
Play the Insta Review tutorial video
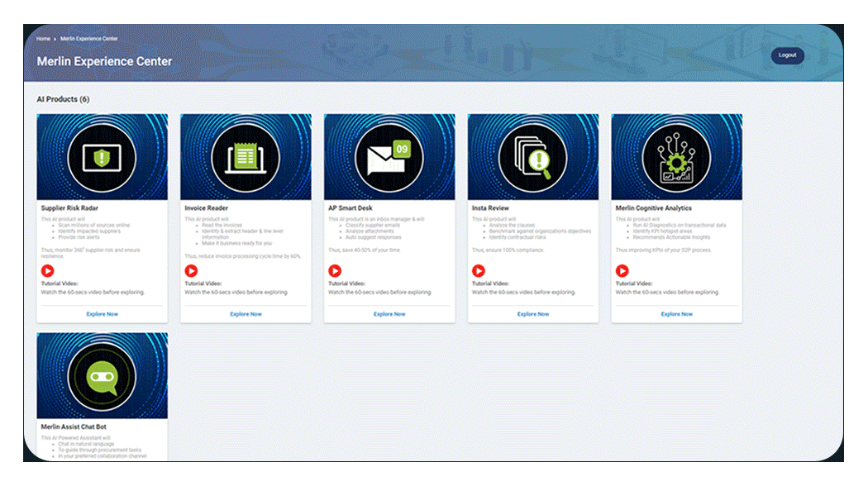point(479,270)
